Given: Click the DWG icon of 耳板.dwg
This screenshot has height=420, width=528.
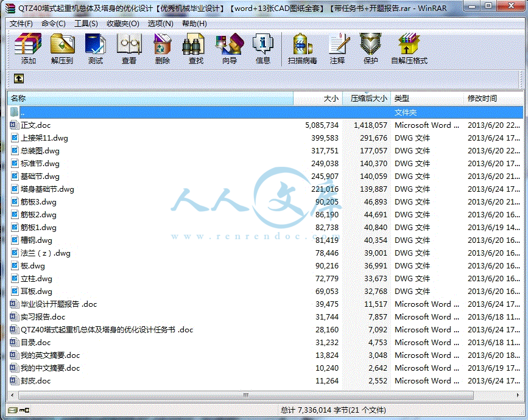Looking at the screenshot, I should (x=15, y=292).
